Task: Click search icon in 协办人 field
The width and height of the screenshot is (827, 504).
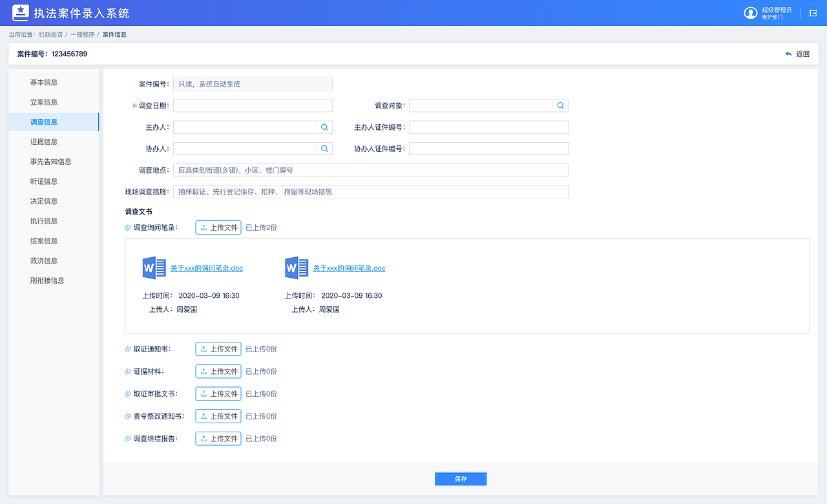Action: tap(324, 149)
